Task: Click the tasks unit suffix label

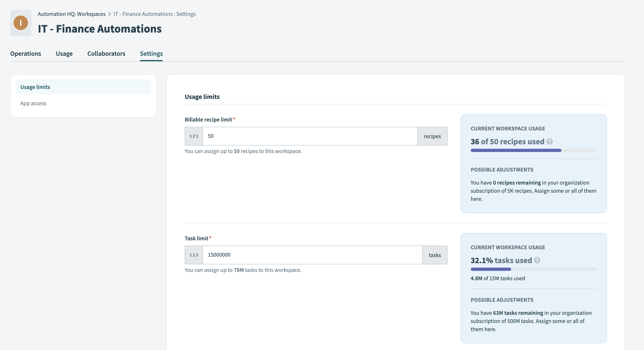Action: point(434,255)
